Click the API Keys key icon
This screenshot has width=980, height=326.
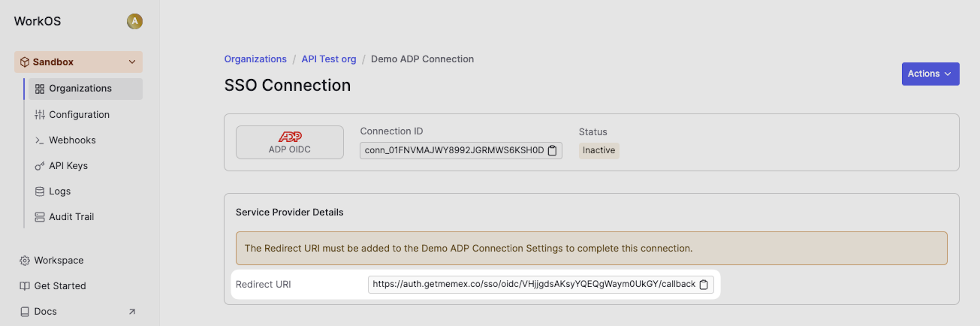[x=39, y=166]
